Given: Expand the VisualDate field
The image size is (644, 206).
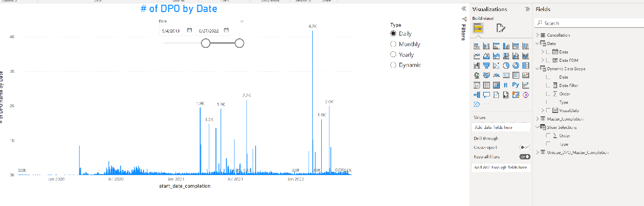Looking at the screenshot, I should (542, 110).
